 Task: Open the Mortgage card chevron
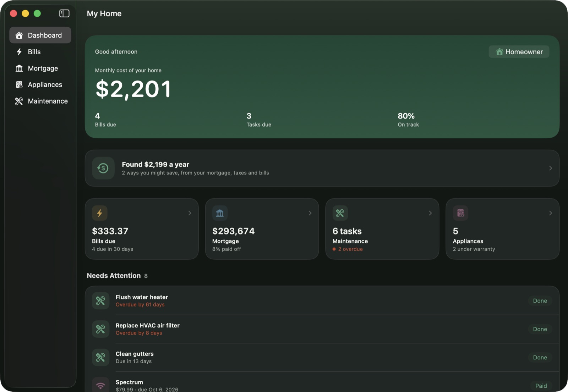pos(310,213)
